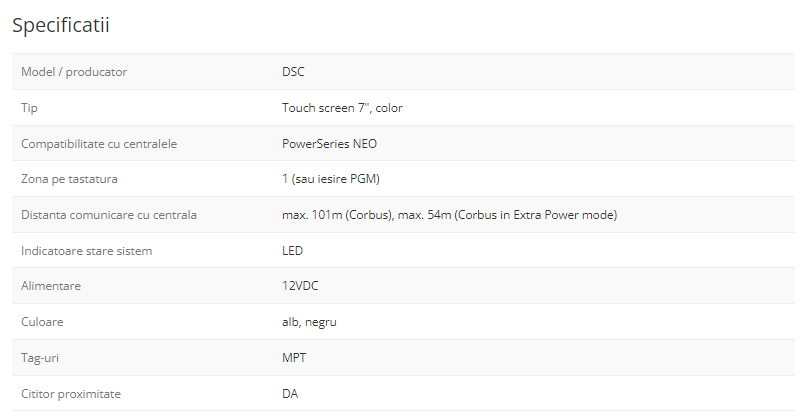Select the Touch screen 7", color value
The image size is (805, 419).
(342, 108)
